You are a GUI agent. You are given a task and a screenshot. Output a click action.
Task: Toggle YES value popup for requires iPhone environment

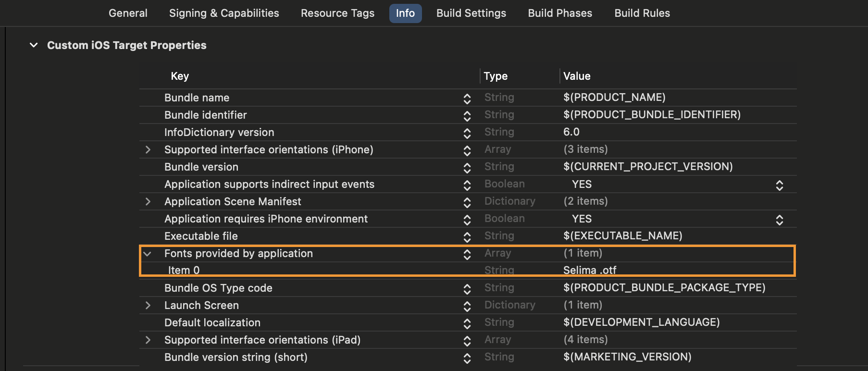pyautogui.click(x=779, y=220)
